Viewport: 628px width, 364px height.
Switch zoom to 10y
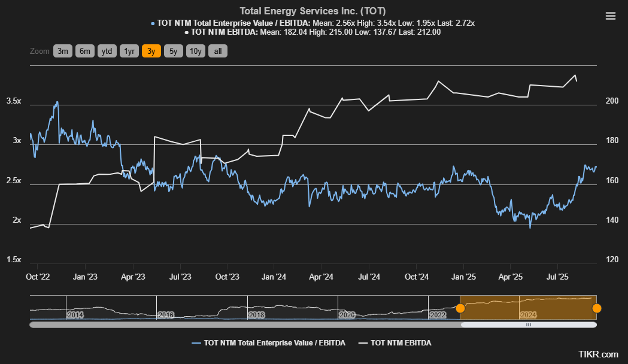(195, 51)
